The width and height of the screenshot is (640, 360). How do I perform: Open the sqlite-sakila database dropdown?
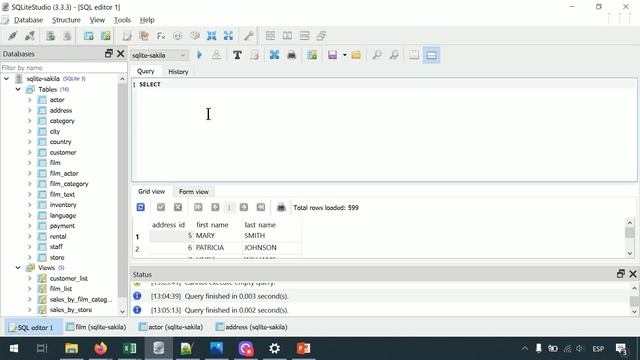click(x=159, y=55)
